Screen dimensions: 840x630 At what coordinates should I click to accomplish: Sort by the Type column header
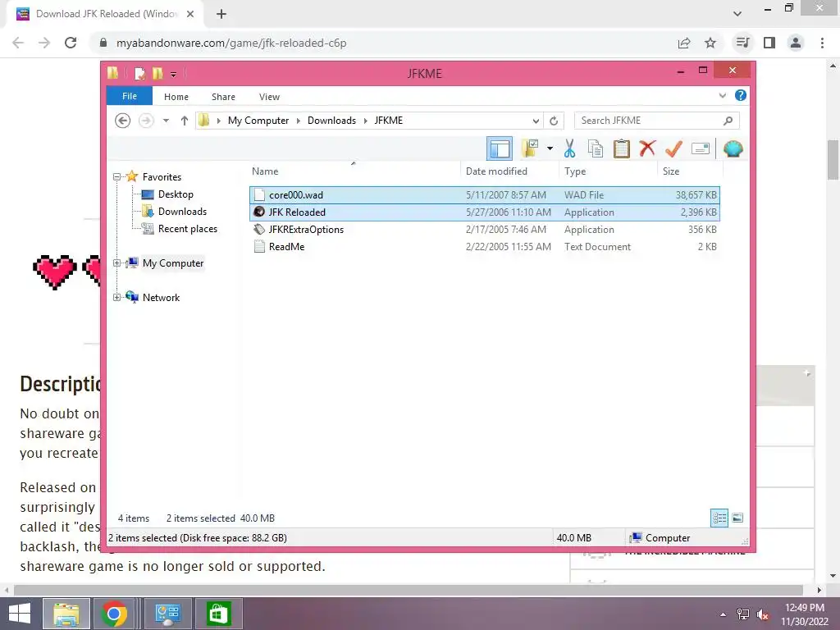pyautogui.click(x=608, y=171)
